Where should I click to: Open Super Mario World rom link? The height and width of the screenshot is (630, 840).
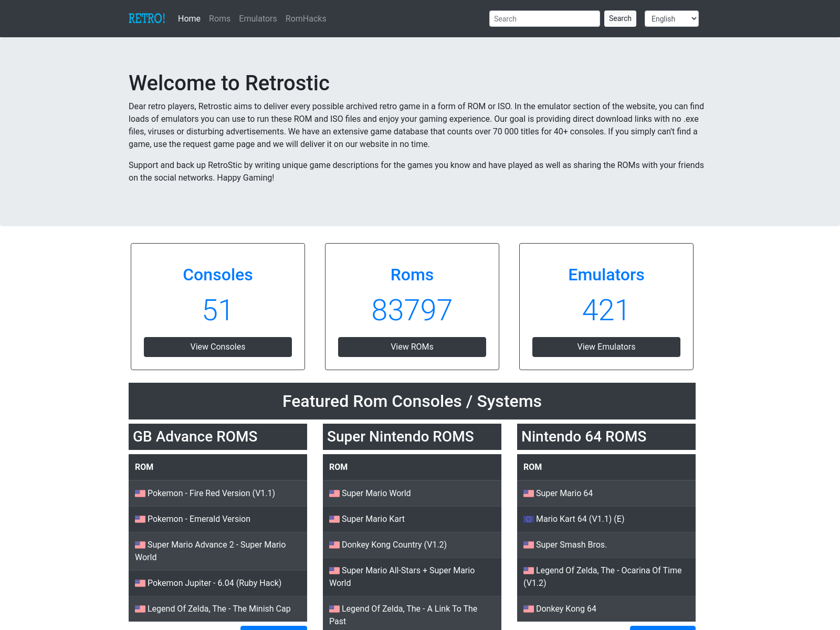tap(376, 493)
